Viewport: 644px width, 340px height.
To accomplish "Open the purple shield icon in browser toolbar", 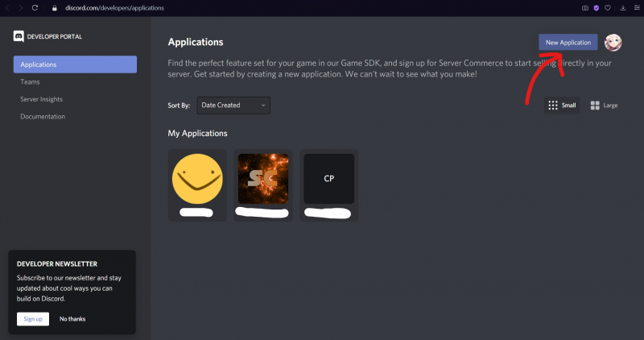I will [x=597, y=8].
